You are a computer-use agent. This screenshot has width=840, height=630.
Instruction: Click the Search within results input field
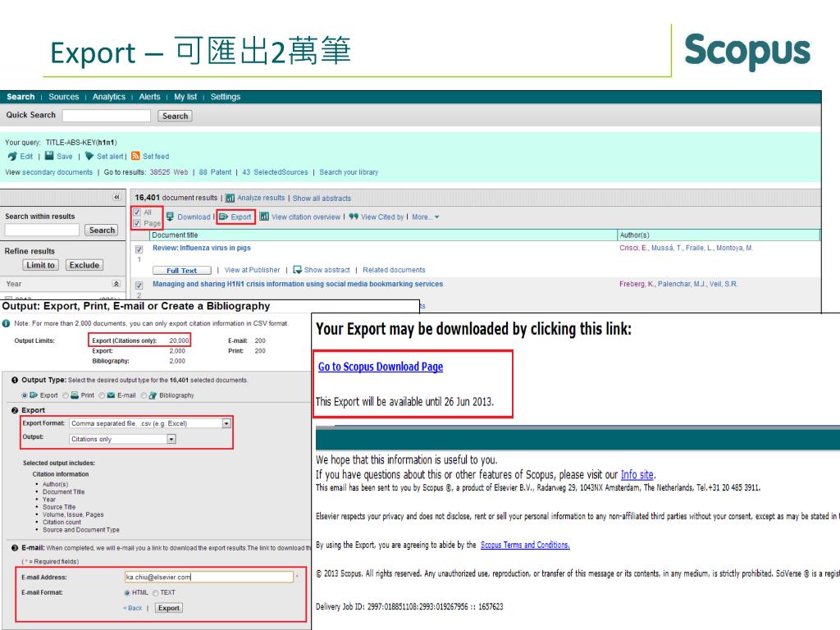pos(42,230)
